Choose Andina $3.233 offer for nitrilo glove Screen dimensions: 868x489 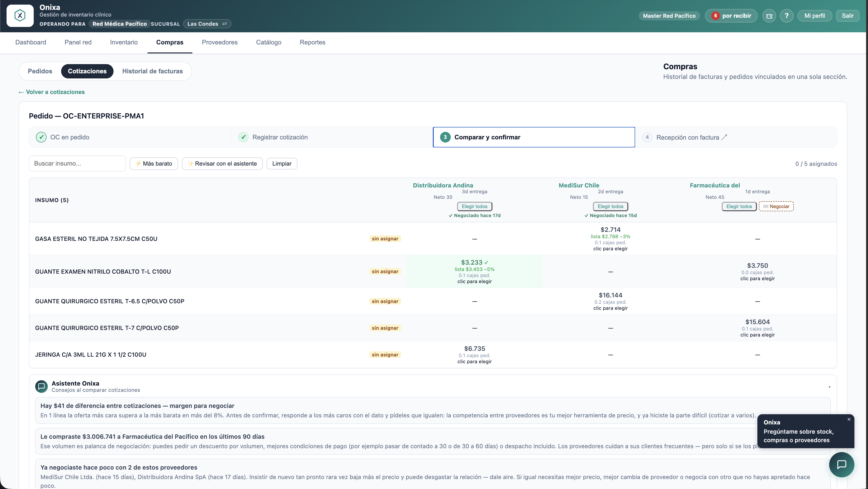click(475, 271)
